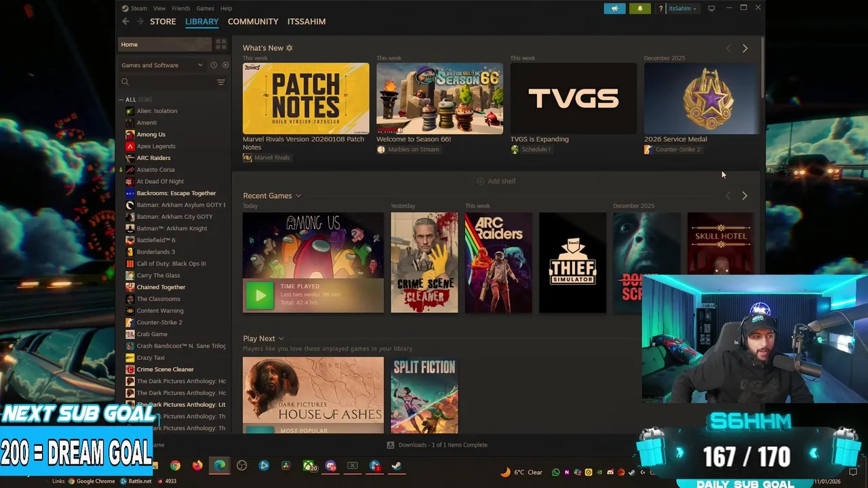Show previous What's New items arrow
Viewport: 868px width, 488px height.
[x=728, y=48]
